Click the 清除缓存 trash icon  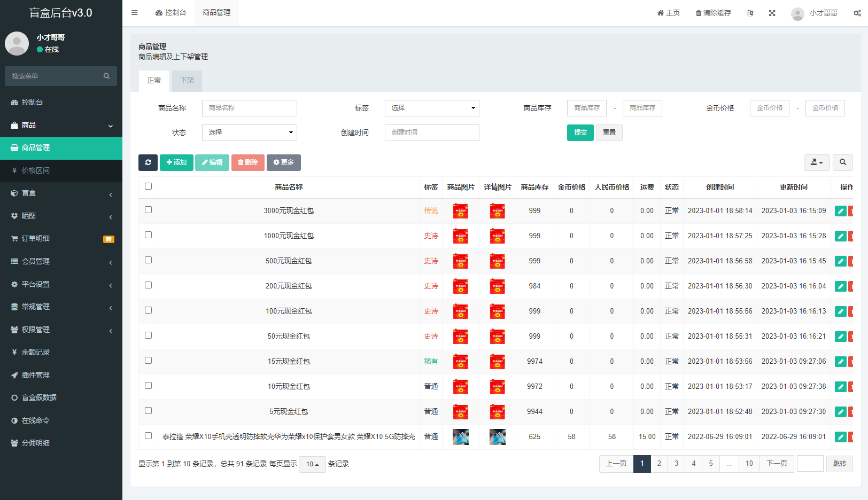coord(713,13)
